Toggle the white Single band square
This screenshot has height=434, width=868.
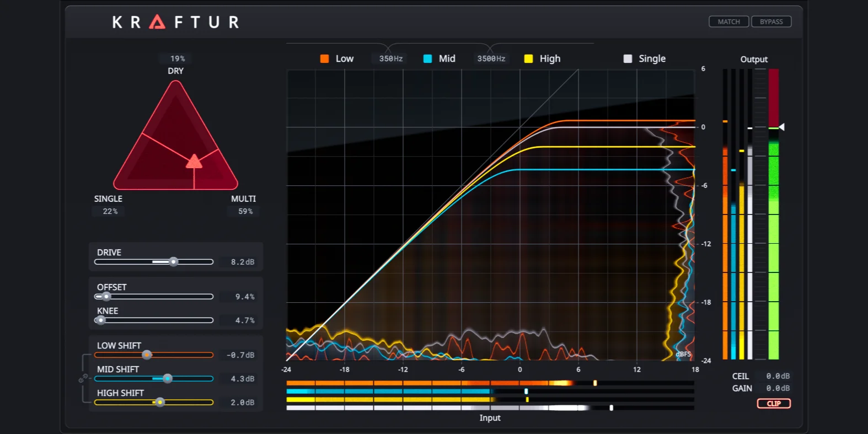click(x=628, y=58)
